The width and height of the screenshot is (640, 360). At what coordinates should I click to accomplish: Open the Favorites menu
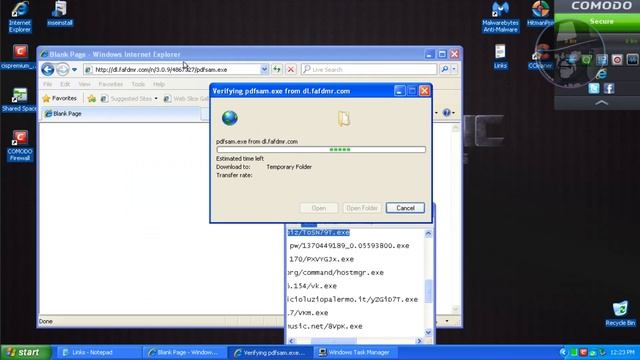pos(111,84)
